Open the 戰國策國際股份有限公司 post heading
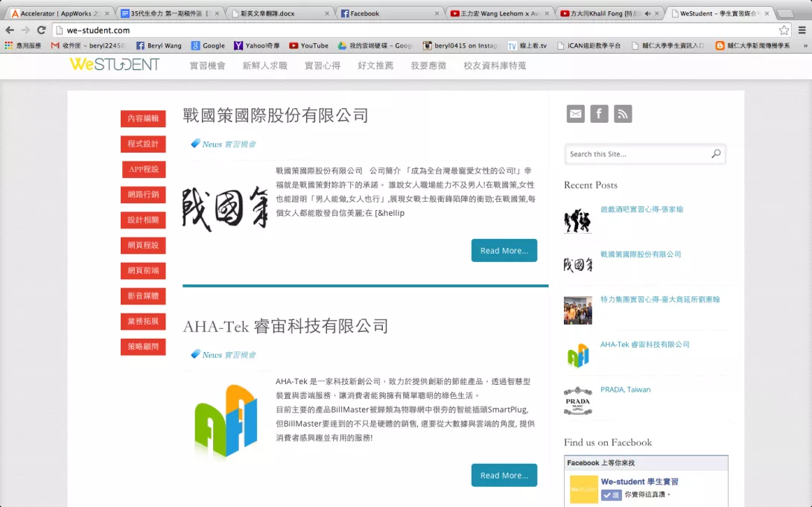 pyautogui.click(x=276, y=115)
